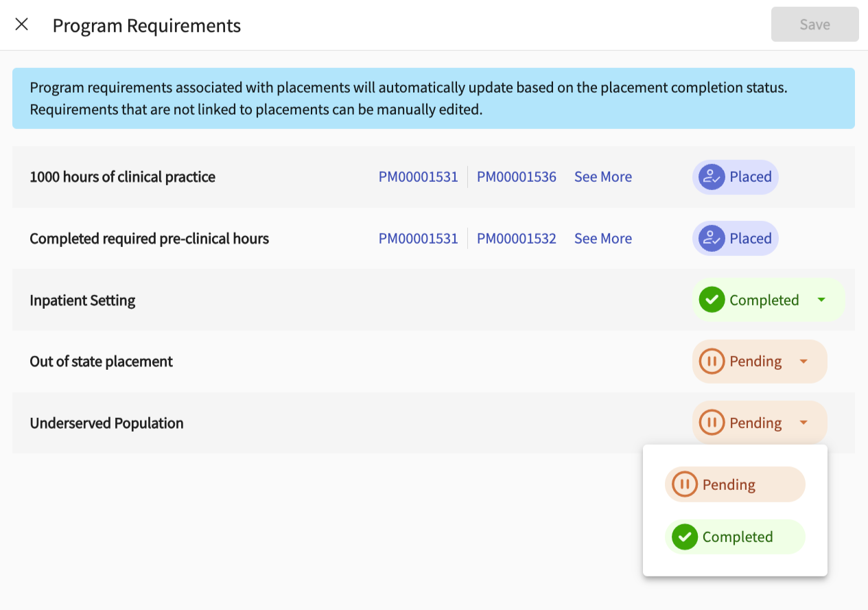
Task: Collapse Underserved Population status dropdown arrow
Action: point(804,423)
